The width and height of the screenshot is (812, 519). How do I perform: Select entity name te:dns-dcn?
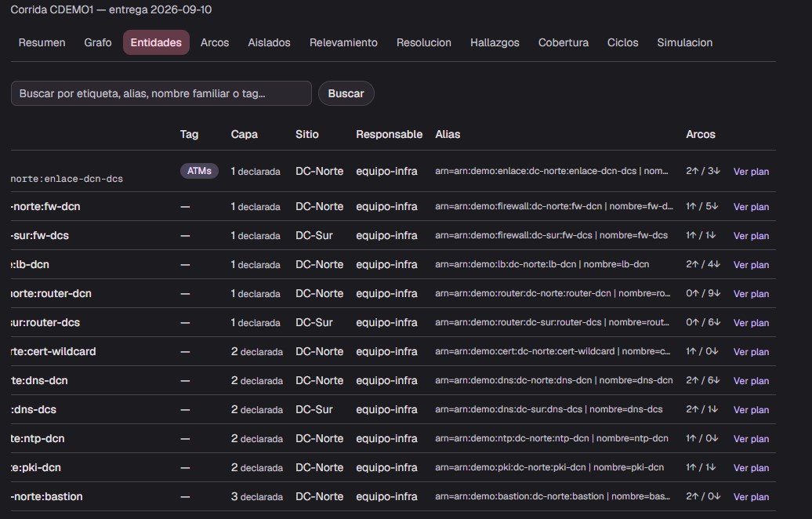point(39,380)
